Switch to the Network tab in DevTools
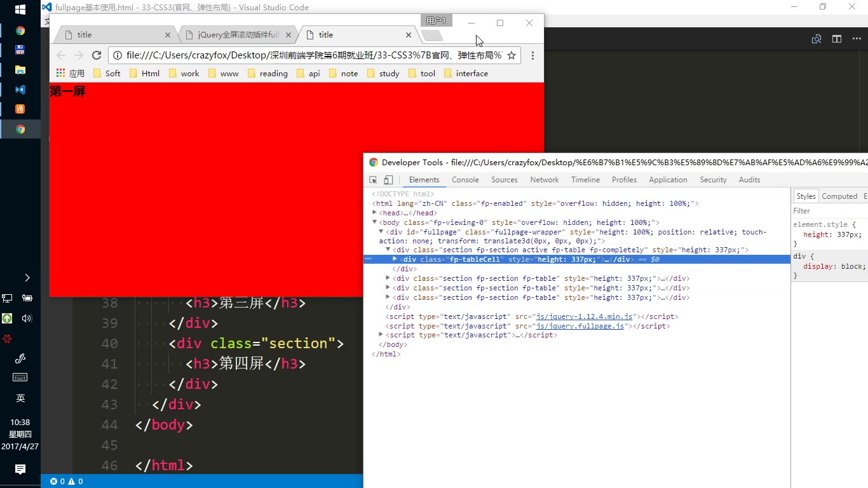 pos(545,180)
